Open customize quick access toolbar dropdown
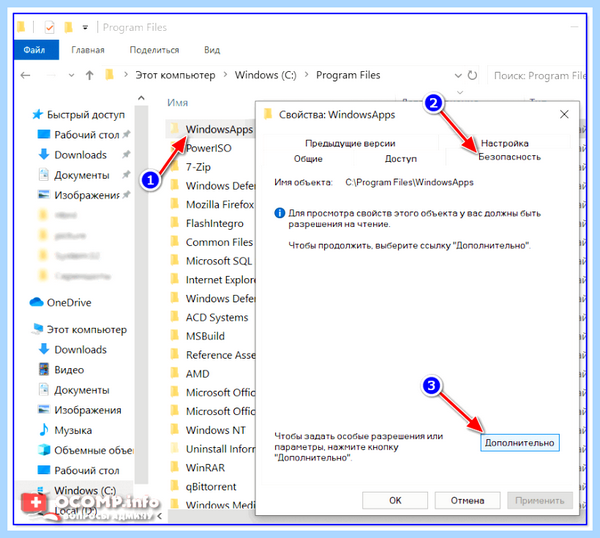This screenshot has height=538, width=600. point(85,28)
